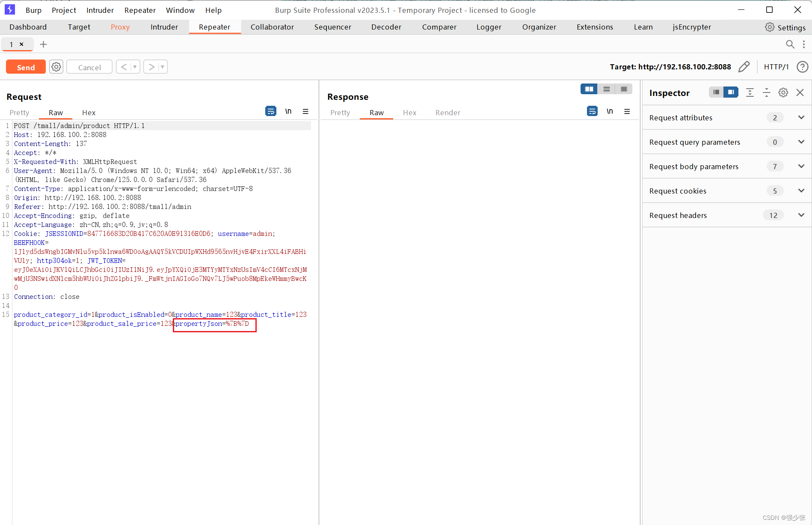The image size is (812, 525).
Task: Dock Inspector on the left side
Action: pos(716,92)
